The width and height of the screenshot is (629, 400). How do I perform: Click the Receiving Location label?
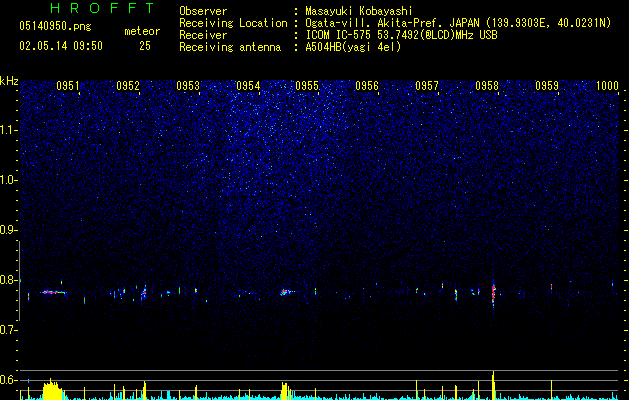pos(233,23)
